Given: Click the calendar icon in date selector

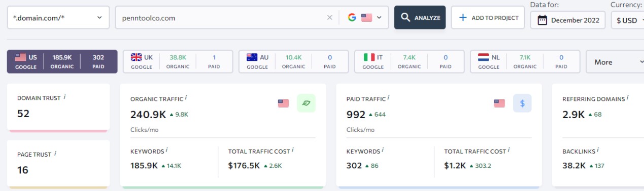Looking at the screenshot, I should (542, 20).
